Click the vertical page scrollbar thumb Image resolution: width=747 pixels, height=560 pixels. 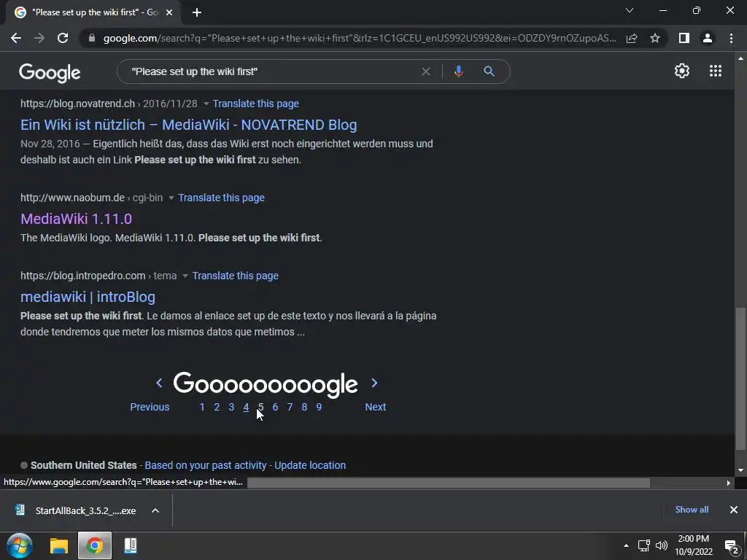coord(740,378)
